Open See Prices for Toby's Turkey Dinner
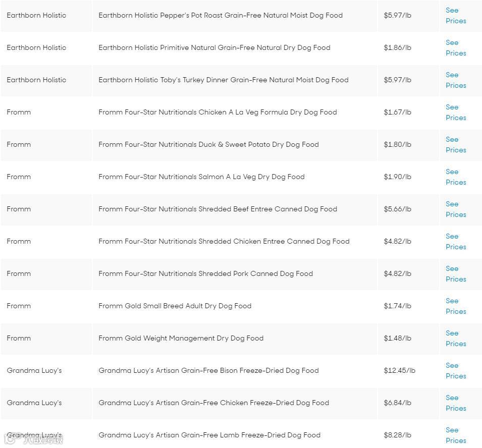 tap(456, 80)
